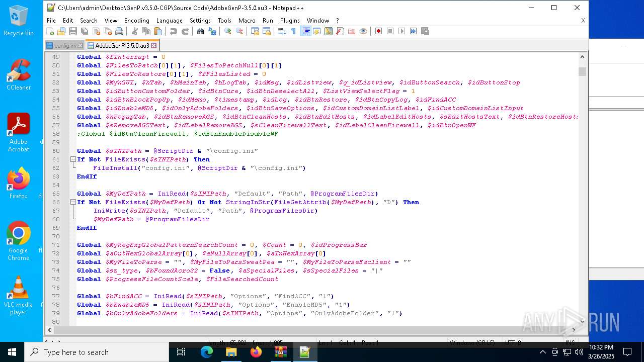The width and height of the screenshot is (644, 362).
Task: Click the vertical scrollbar thumb
Action: pos(582,71)
